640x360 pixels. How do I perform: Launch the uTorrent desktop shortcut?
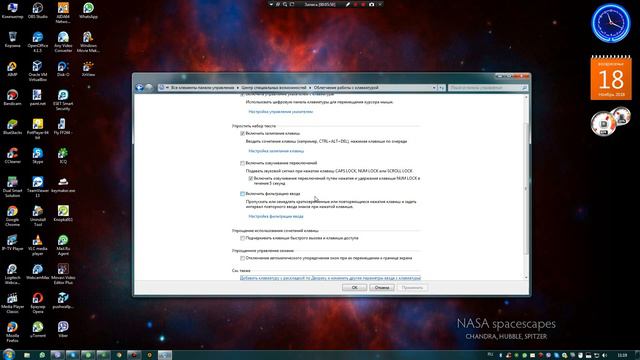tap(38, 329)
